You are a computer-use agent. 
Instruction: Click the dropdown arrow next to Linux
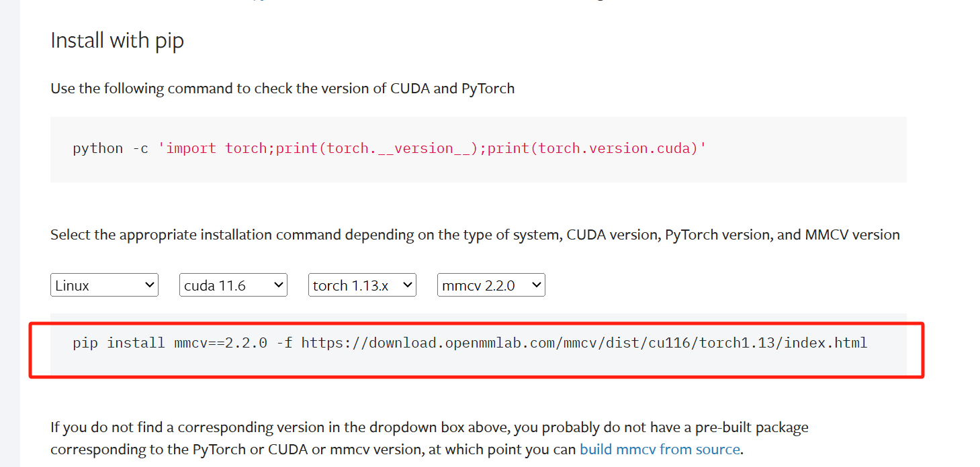150,284
